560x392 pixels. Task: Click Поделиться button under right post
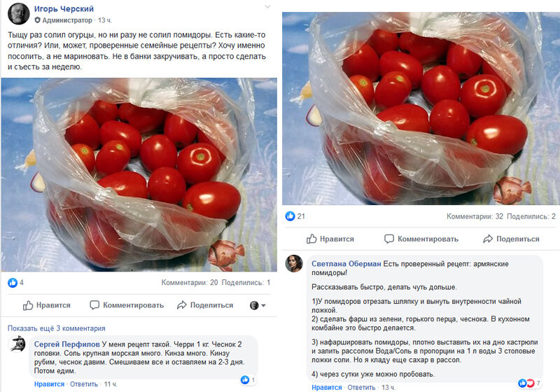tap(511, 239)
